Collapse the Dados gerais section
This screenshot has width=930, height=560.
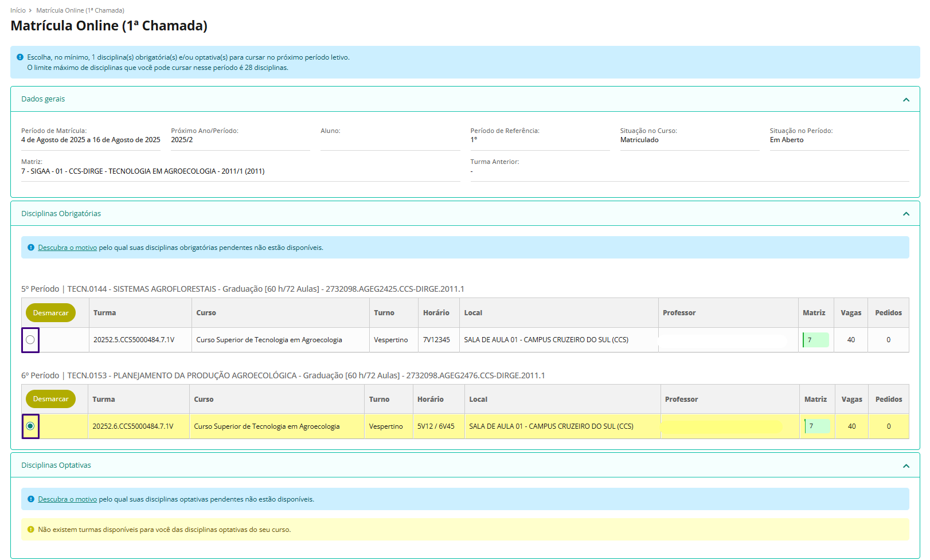(x=906, y=100)
